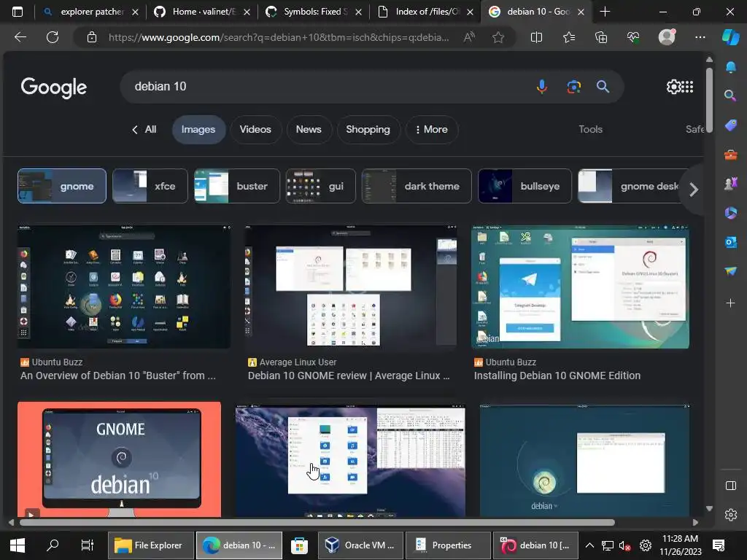Filter images by xfce chip
Viewport: 747px width, 560px height.
pos(150,186)
